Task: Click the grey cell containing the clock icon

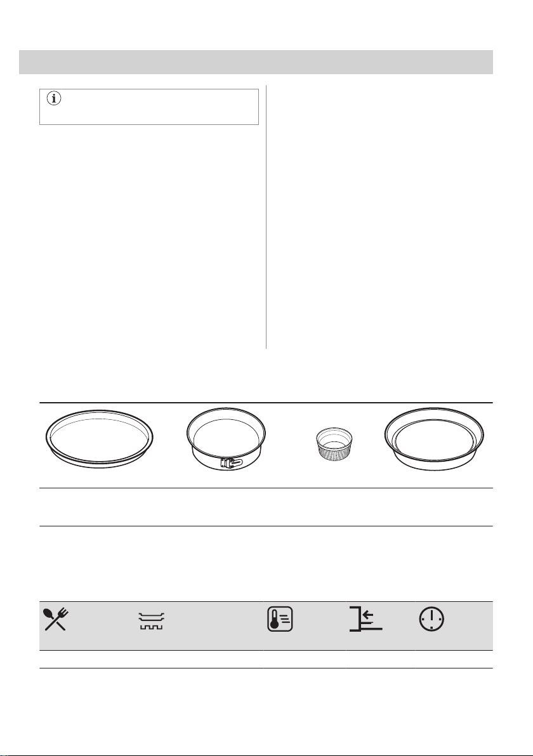Action: click(x=454, y=626)
